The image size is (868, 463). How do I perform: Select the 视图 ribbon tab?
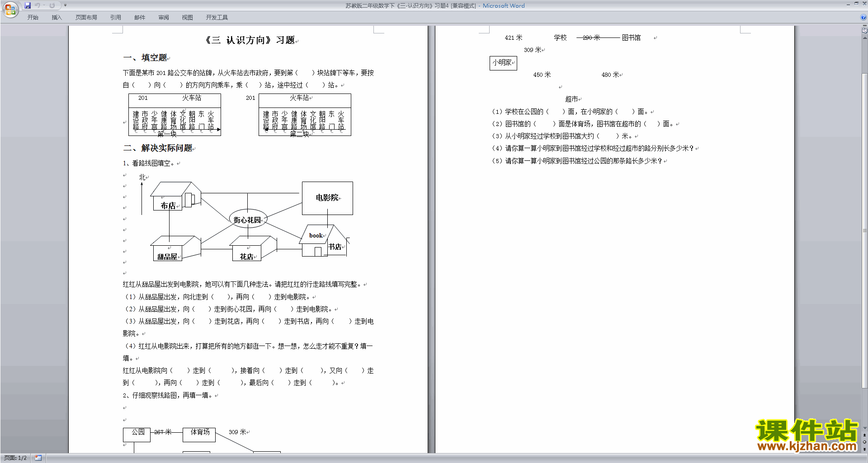click(x=187, y=18)
